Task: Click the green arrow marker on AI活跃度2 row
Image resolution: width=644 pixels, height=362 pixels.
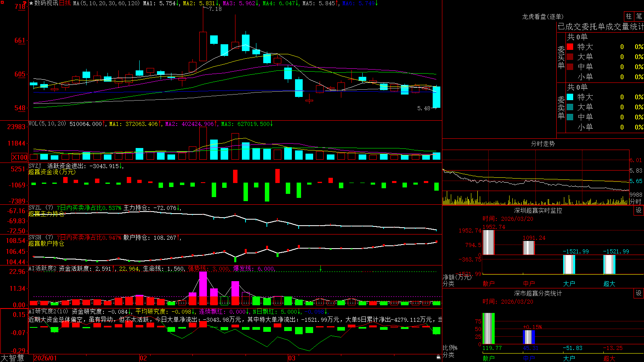Action: coord(321,268)
